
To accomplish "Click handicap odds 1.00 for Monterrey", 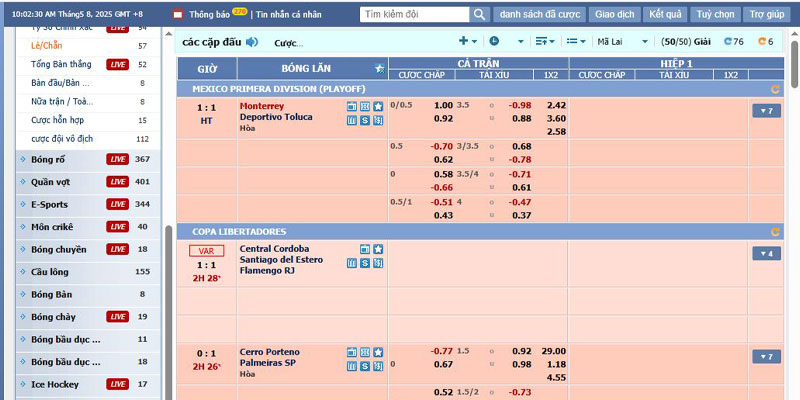I will (x=443, y=106).
